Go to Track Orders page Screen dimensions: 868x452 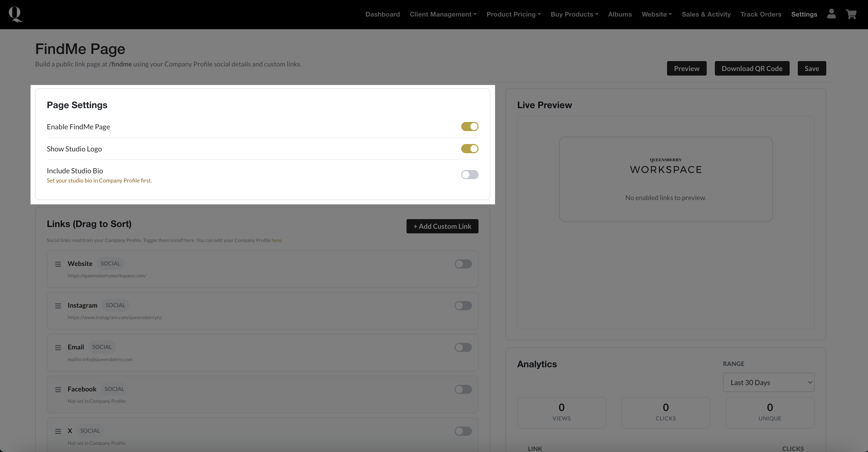pos(760,14)
